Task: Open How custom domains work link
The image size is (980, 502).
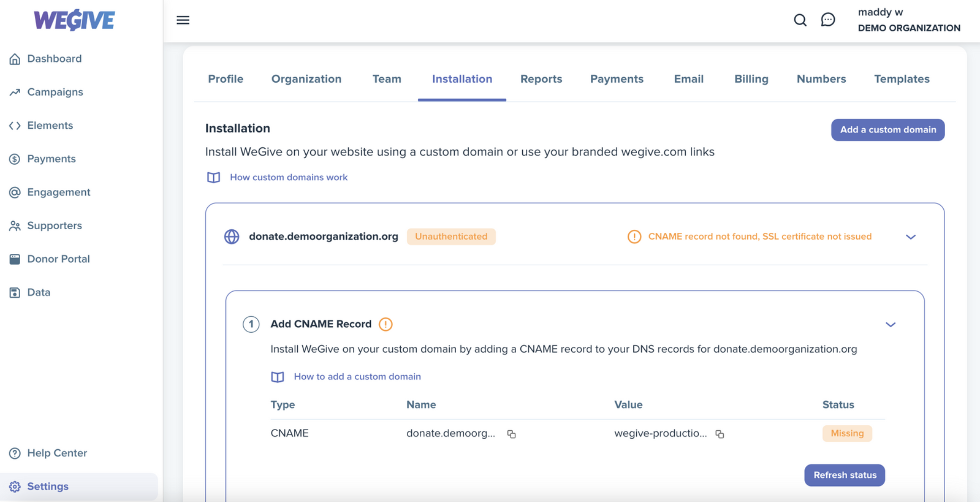Action: 289,177
